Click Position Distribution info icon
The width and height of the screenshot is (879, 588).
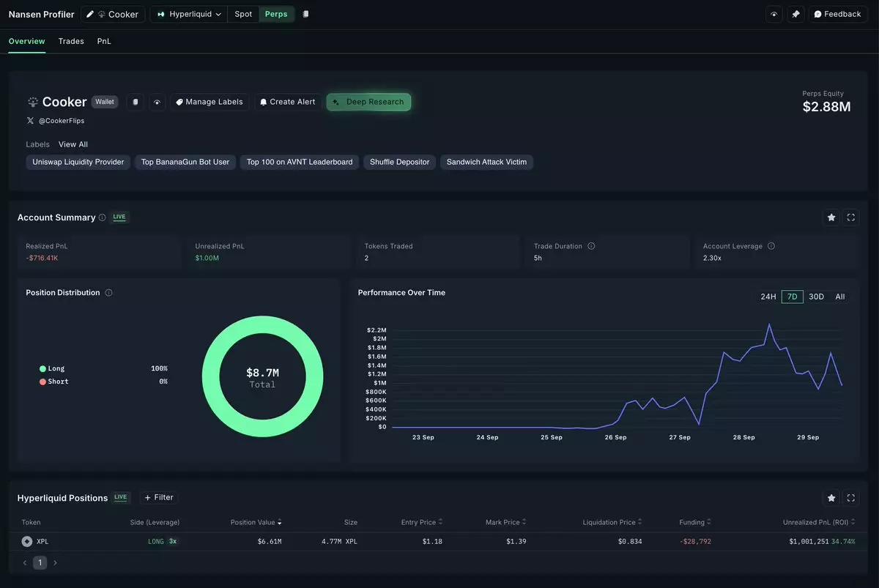click(x=109, y=293)
